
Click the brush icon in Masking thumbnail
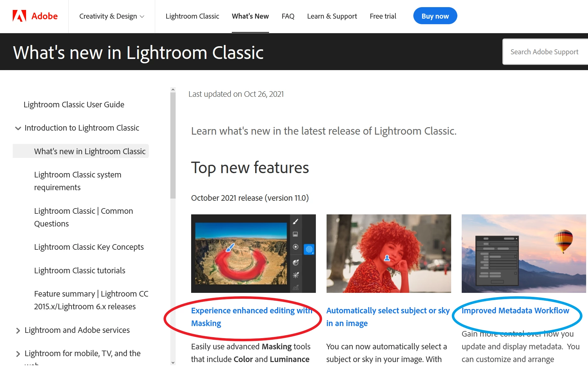(x=295, y=222)
